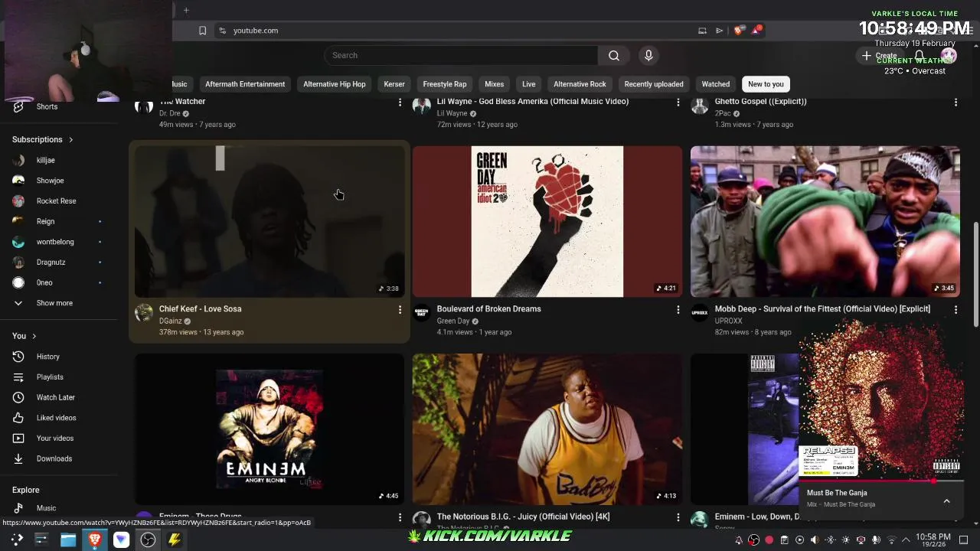Go to Dr. Dre channel link
The width and height of the screenshot is (980, 551).
pyautogui.click(x=170, y=113)
